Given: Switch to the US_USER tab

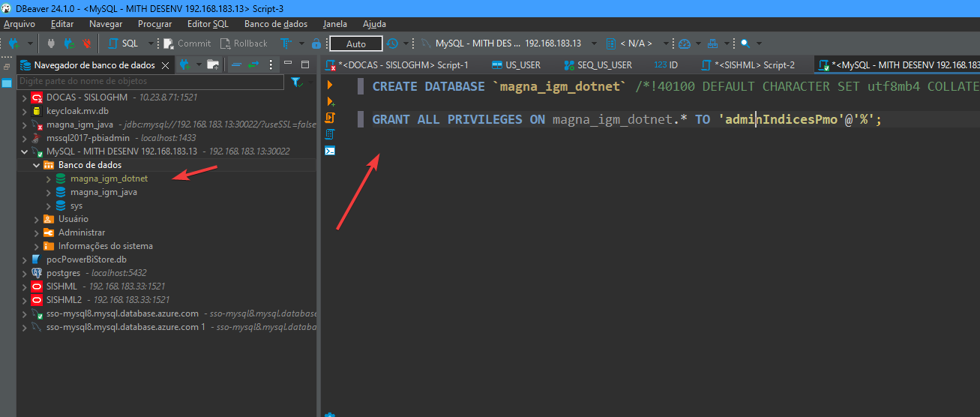Looking at the screenshot, I should coord(517,65).
